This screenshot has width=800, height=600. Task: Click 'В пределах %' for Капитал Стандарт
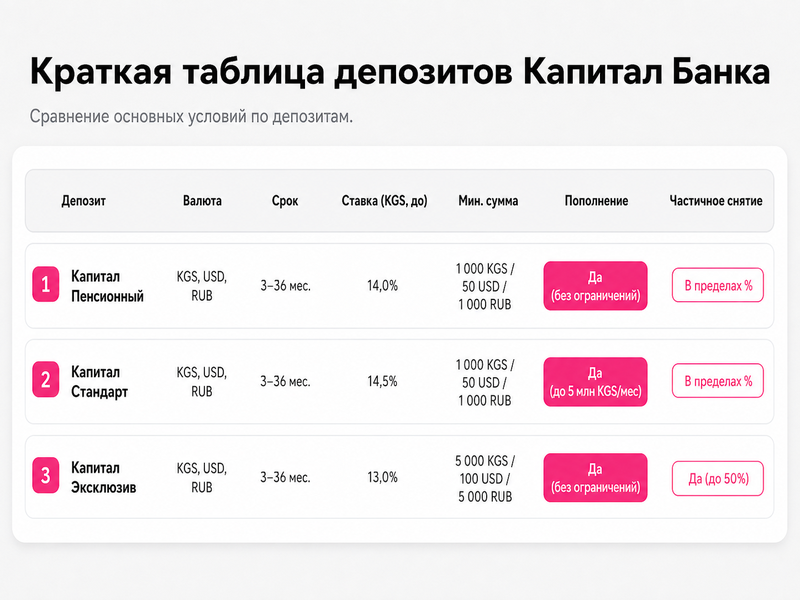click(x=718, y=381)
